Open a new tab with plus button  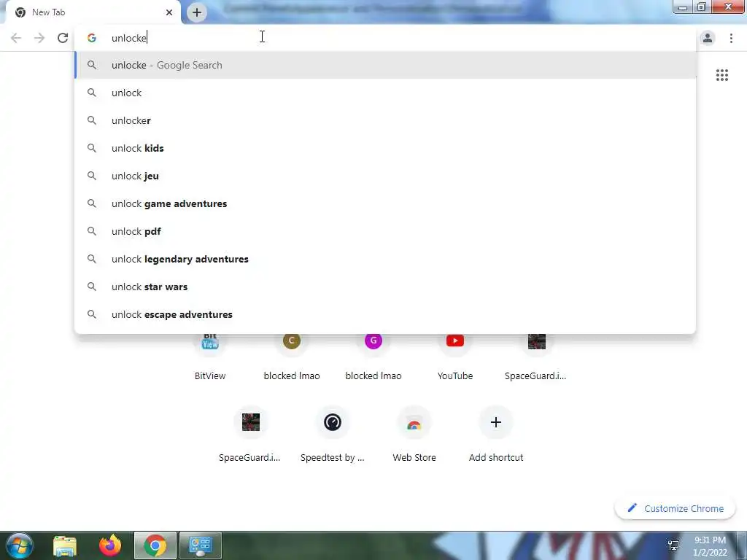click(197, 12)
